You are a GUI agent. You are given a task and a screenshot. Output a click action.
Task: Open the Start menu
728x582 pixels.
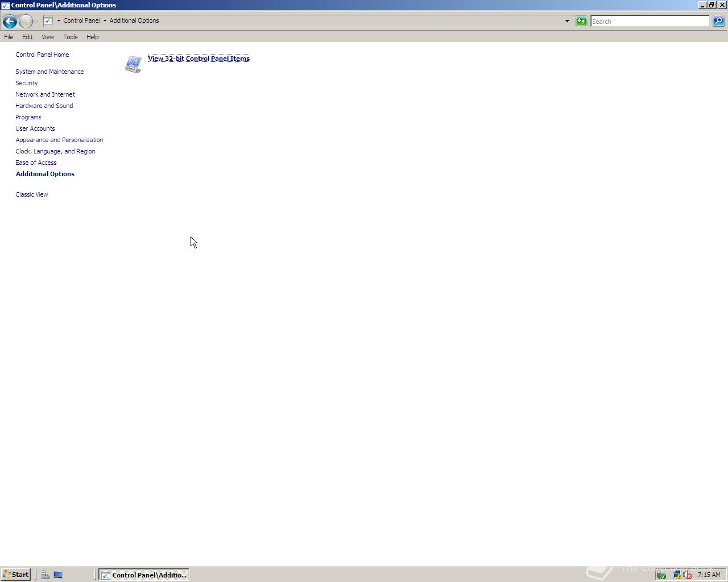(16, 575)
